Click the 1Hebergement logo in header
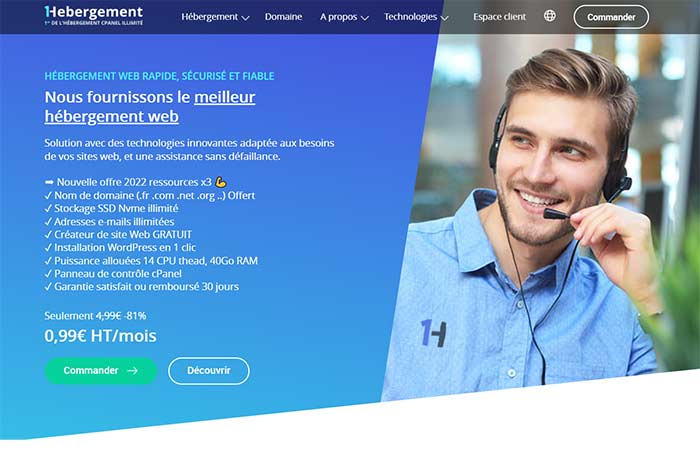The height and width of the screenshot is (475, 700). [x=94, y=16]
